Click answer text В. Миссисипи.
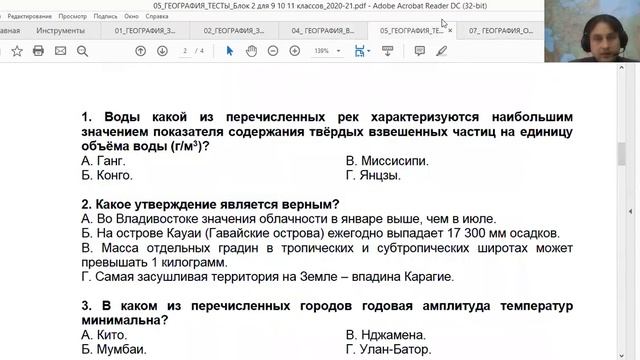The width and height of the screenshot is (640, 360). (387, 161)
